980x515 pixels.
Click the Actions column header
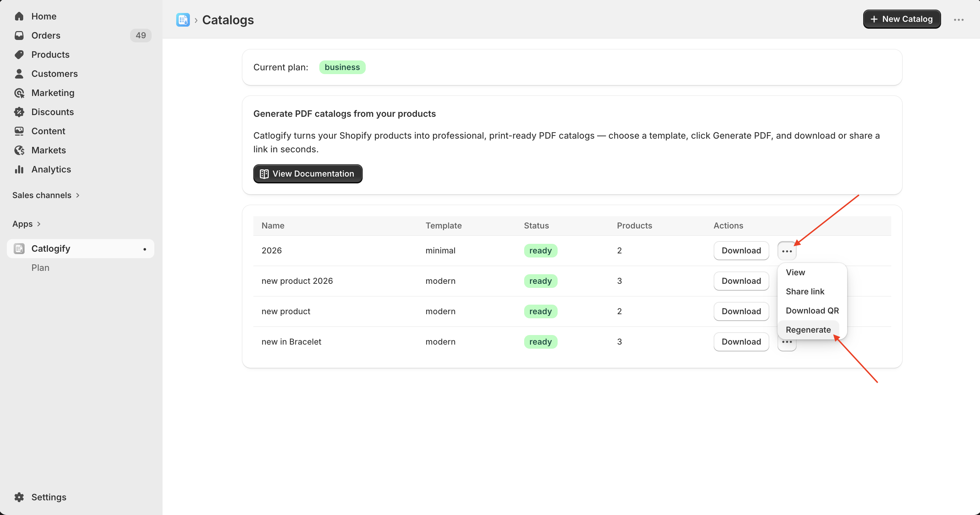[728, 225]
